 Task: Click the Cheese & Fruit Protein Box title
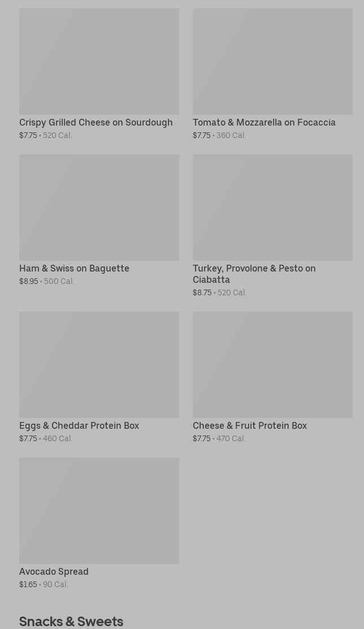(x=250, y=425)
